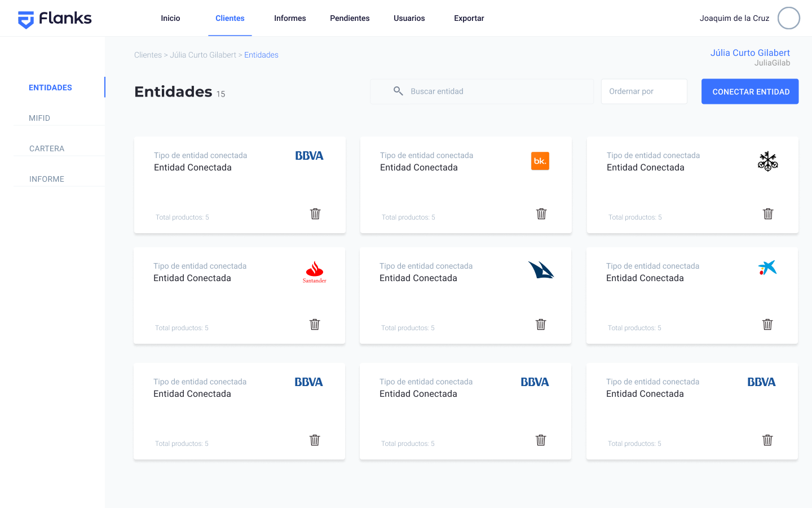Click Total productos: 5 on the CaixaBank card
Image resolution: width=812 pixels, height=508 pixels.
click(634, 328)
